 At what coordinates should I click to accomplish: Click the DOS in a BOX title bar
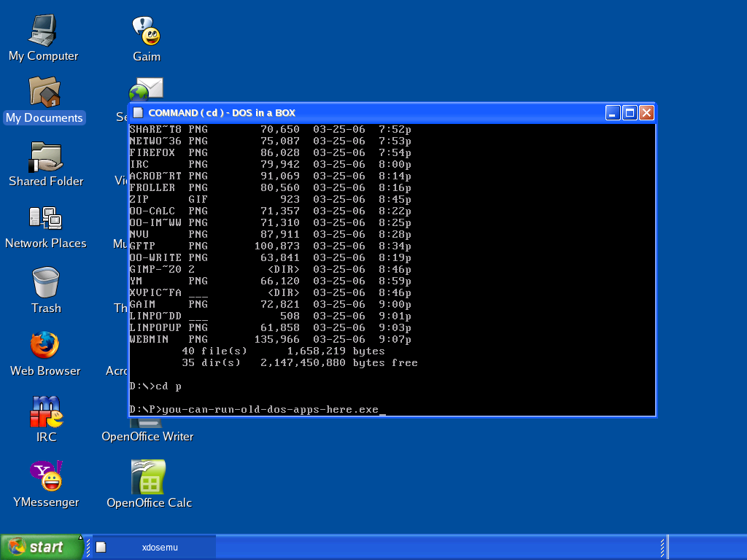tap(365, 112)
